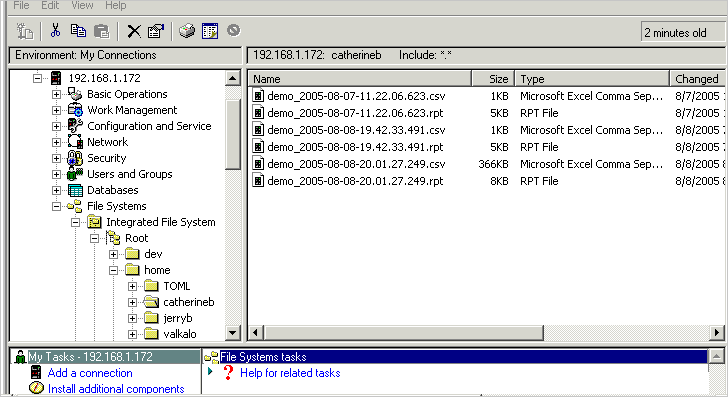Expand the Network node
This screenshot has width=728, height=397.
point(56,142)
